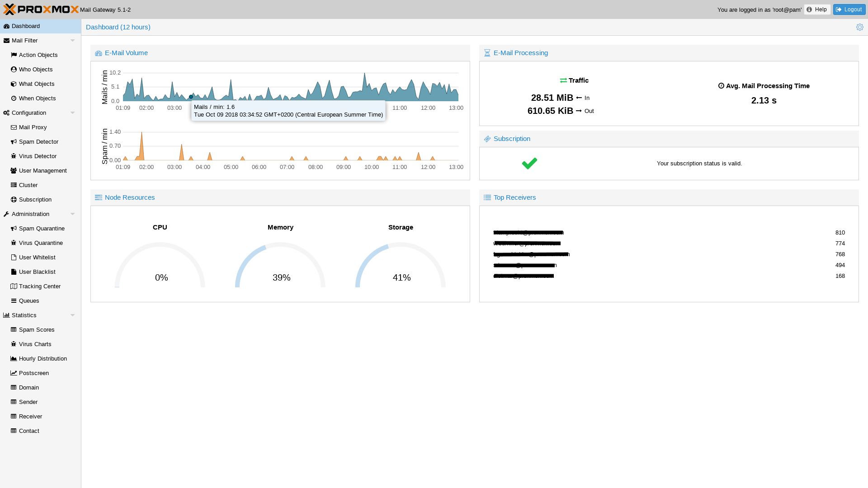
Task: Select User Management under Configuration
Action: click(x=42, y=170)
